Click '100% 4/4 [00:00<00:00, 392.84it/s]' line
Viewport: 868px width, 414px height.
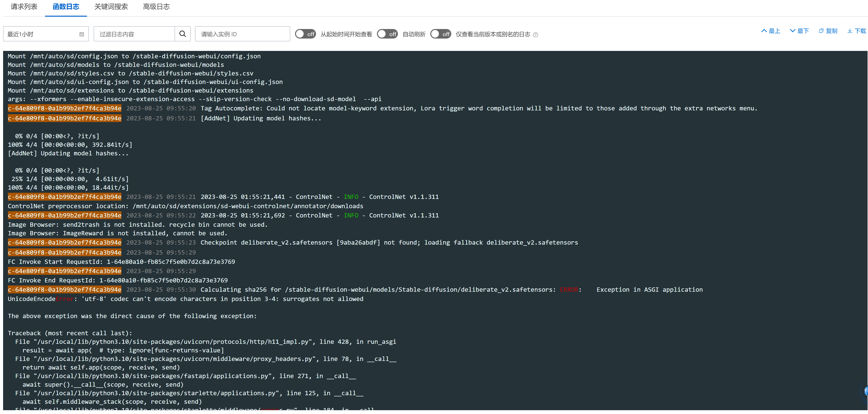70,145
